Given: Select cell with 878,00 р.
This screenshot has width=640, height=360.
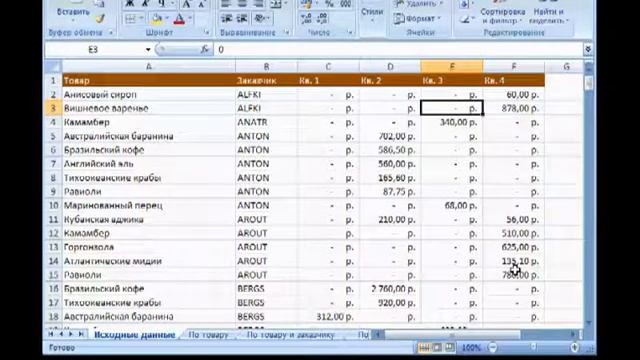Looking at the screenshot, I should (514, 108).
